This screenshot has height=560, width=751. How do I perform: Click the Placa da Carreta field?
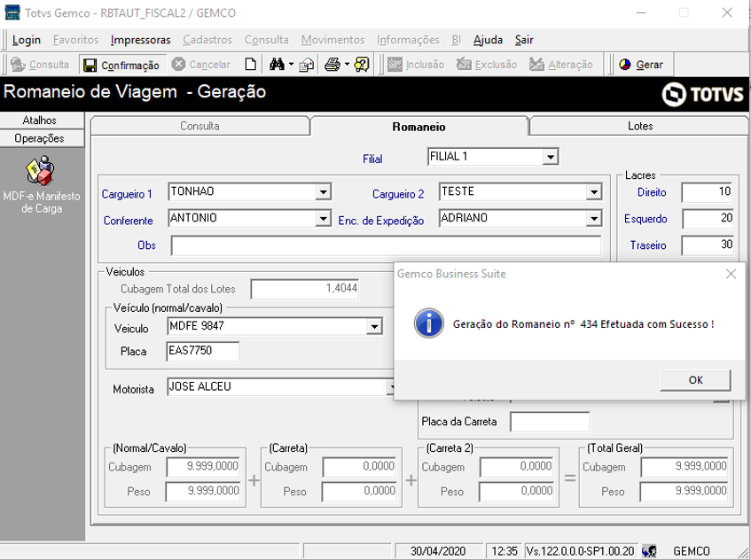point(550,422)
